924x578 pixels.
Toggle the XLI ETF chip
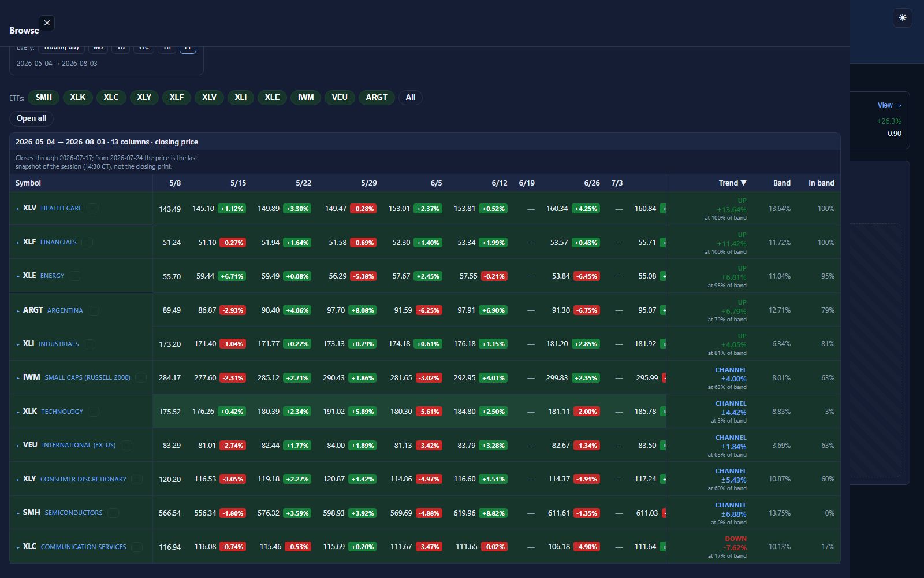pos(241,97)
